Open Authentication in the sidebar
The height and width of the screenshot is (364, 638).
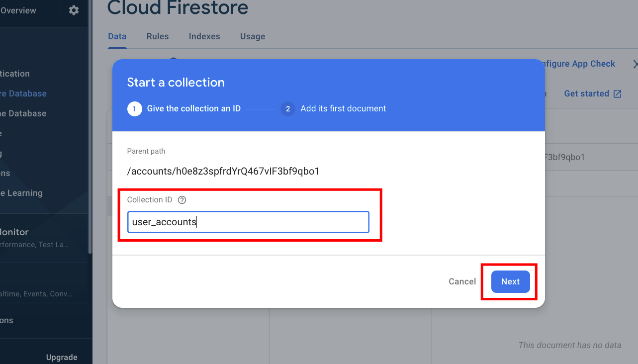coord(15,74)
